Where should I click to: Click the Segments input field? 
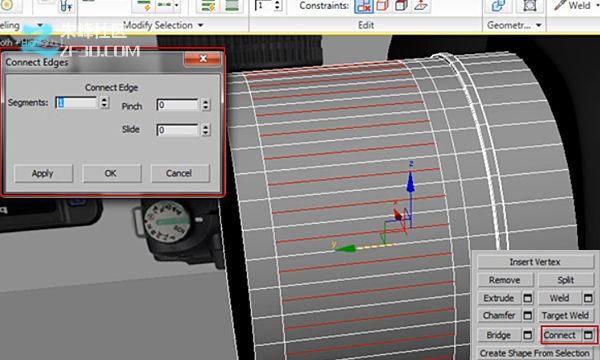pyautogui.click(x=77, y=103)
